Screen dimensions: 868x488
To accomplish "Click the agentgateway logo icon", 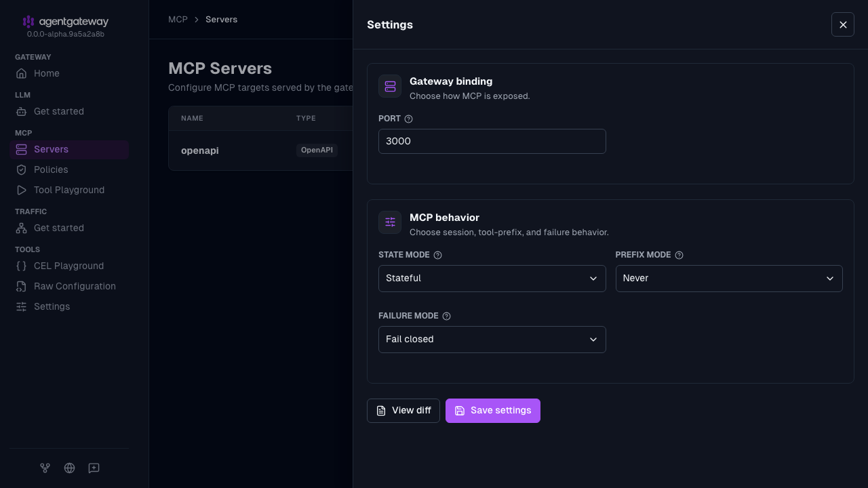I will [x=28, y=22].
